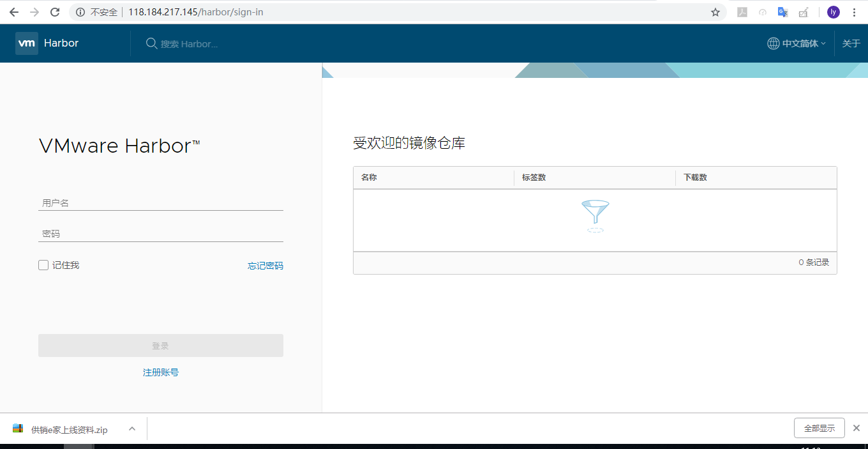The height and width of the screenshot is (449, 868).
Task: Open Chrome profile avatar
Action: pos(834,12)
